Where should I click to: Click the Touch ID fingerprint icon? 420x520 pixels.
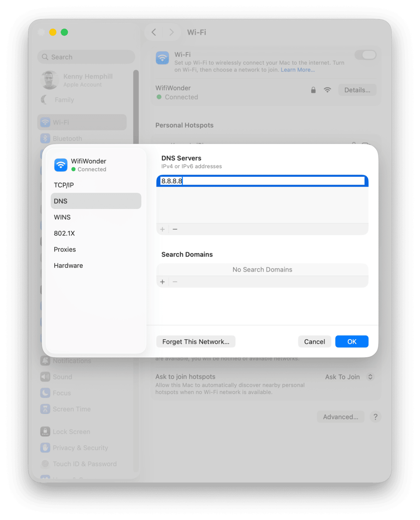[45, 464]
